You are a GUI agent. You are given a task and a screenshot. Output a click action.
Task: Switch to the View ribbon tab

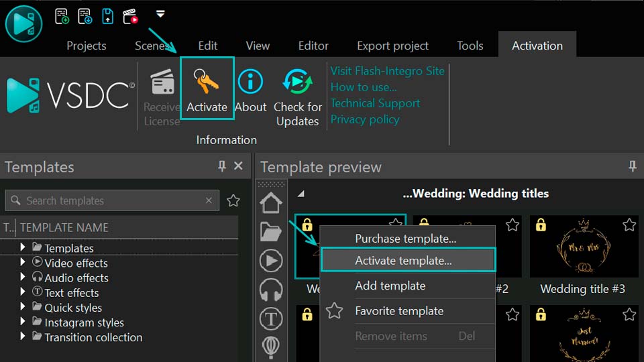pyautogui.click(x=258, y=46)
